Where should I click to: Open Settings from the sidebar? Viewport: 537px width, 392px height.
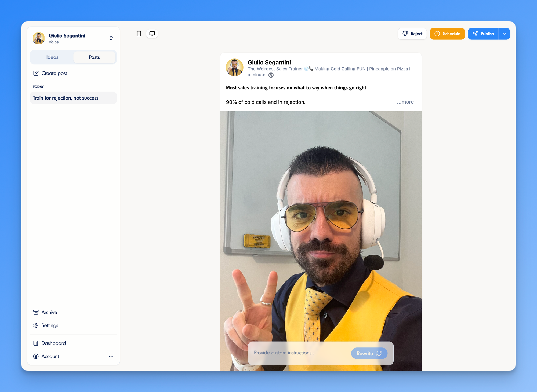pyautogui.click(x=49, y=325)
